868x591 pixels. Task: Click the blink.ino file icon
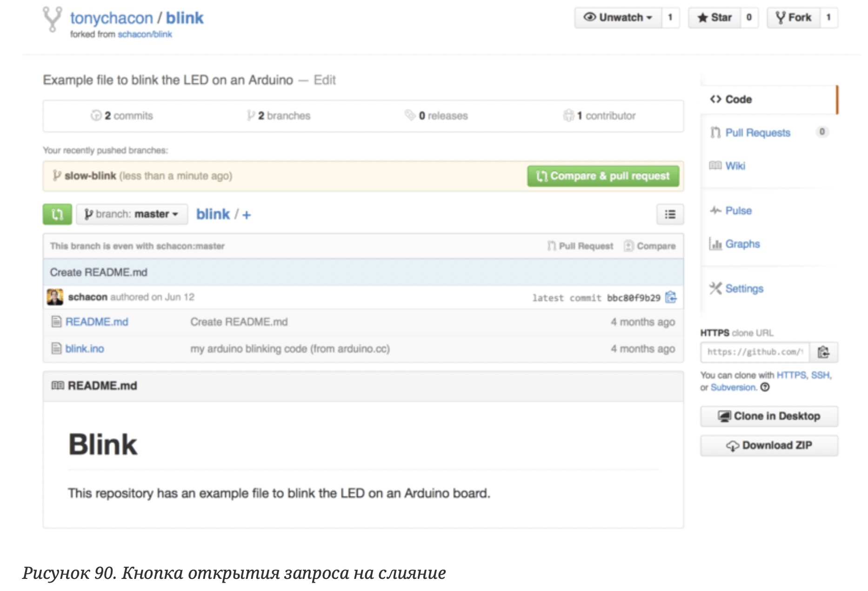56,348
